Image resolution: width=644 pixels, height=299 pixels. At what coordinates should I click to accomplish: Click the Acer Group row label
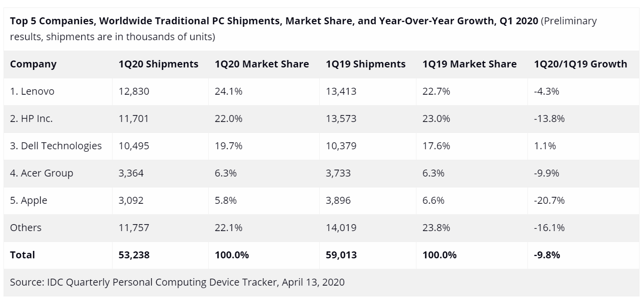coord(41,173)
